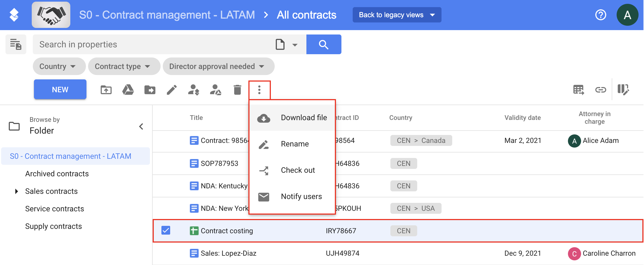Click the Dec 9, 2021 validity date
The width and height of the screenshot is (644, 265).
point(523,253)
